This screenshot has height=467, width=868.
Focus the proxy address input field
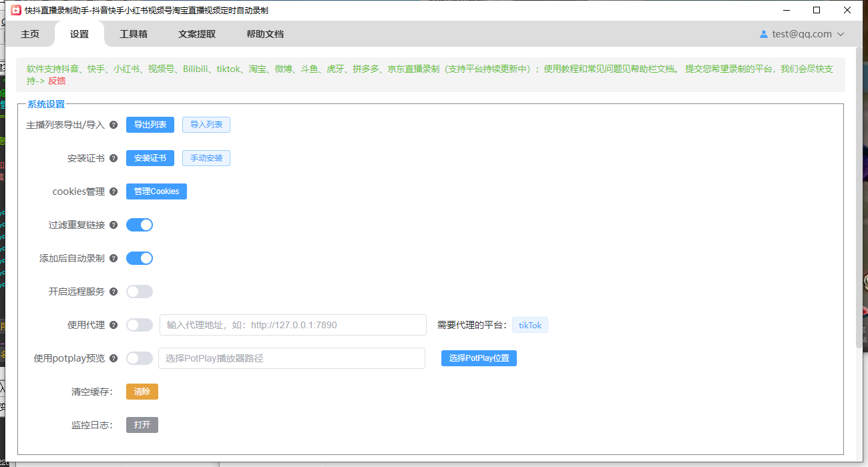(x=292, y=325)
